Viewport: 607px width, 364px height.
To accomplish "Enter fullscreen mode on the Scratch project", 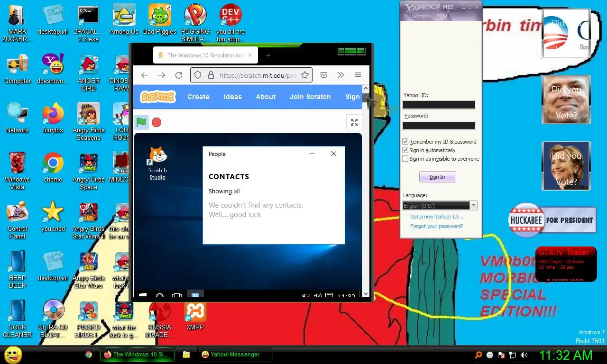I will (354, 122).
